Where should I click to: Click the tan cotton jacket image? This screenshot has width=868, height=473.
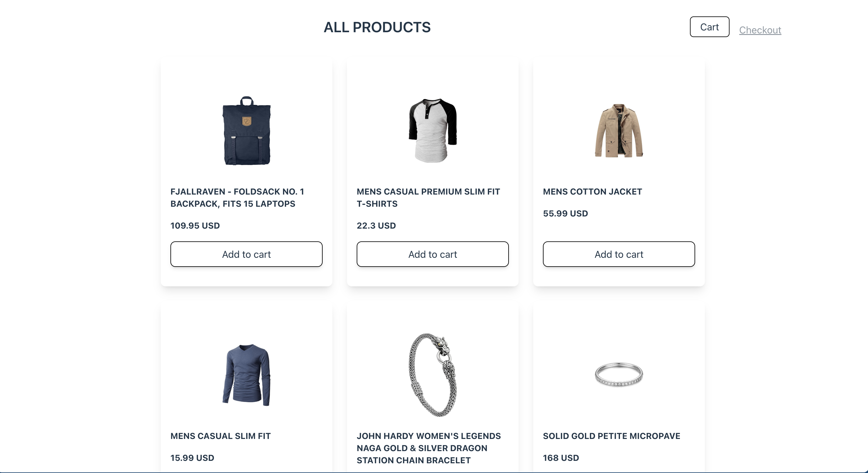[619, 131]
